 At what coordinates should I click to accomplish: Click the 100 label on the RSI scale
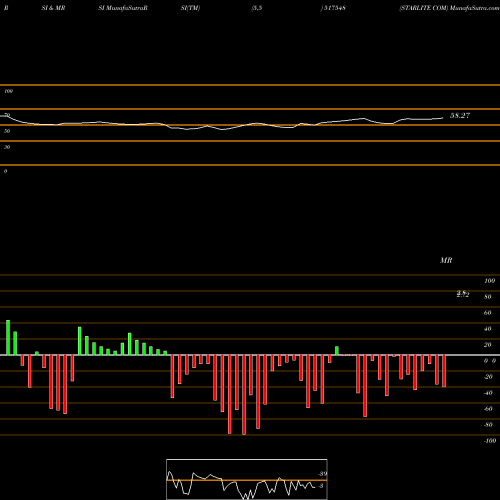click(x=8, y=91)
